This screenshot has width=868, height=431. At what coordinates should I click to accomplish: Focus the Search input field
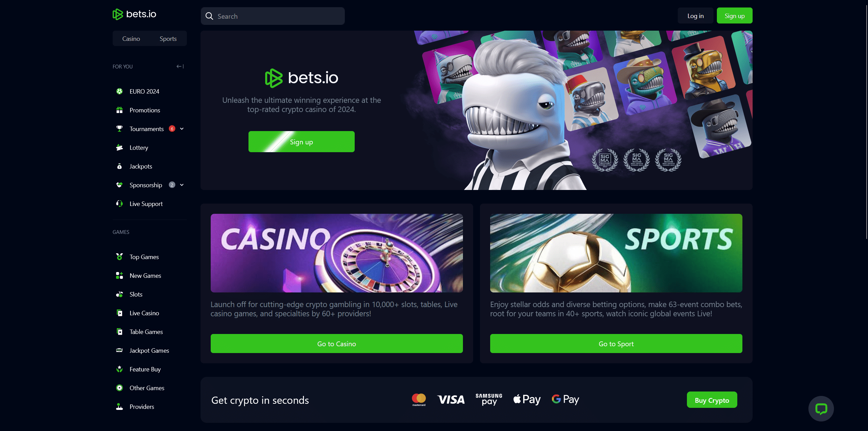[273, 16]
